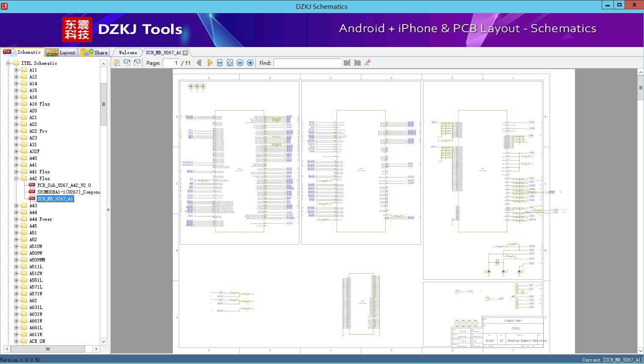Click the Find text box
This screenshot has width=644, height=364.
[x=307, y=63]
